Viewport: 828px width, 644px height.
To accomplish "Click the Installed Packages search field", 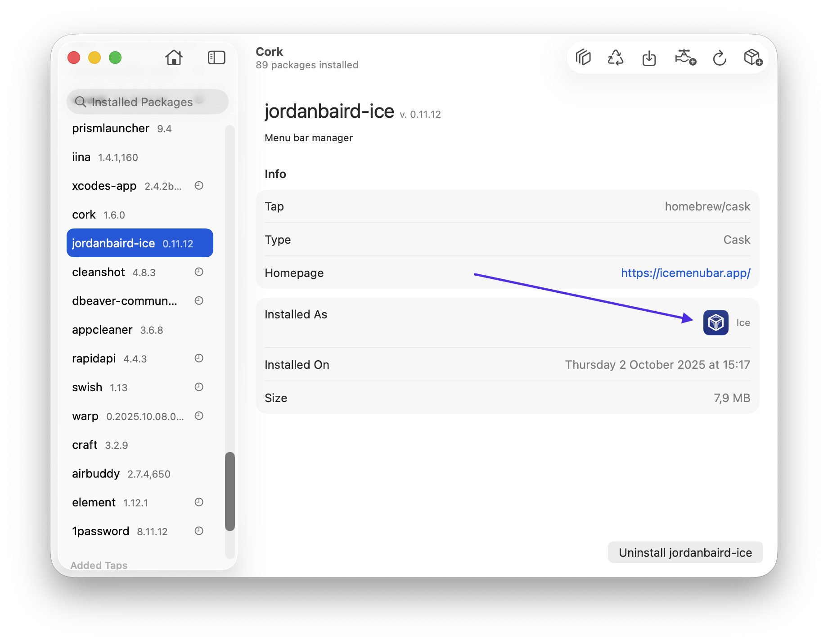I will click(147, 102).
